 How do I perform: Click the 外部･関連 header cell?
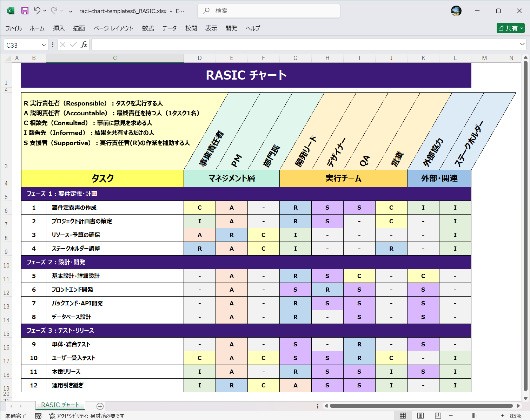point(439,178)
